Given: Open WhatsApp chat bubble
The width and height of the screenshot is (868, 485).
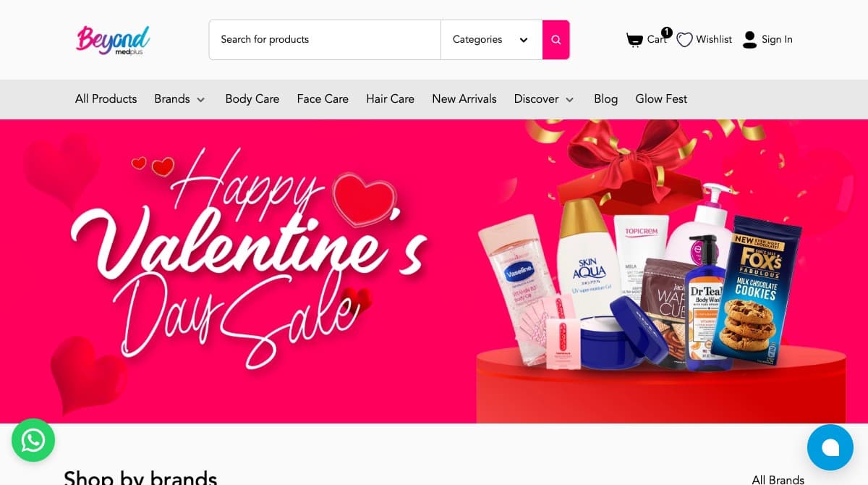Looking at the screenshot, I should [33, 440].
